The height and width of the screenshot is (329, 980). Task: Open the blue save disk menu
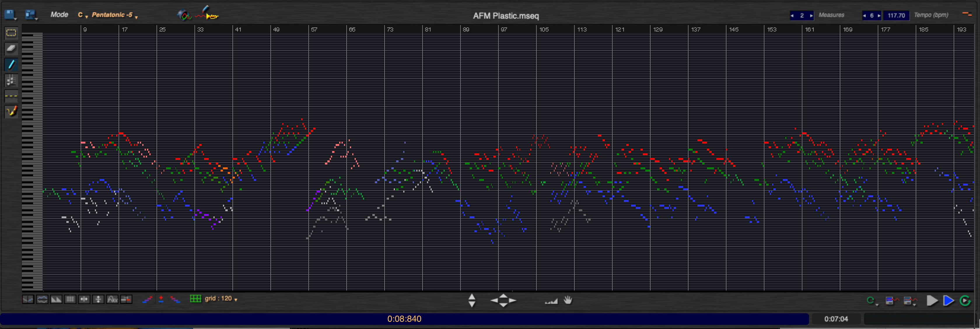pyautogui.click(x=10, y=15)
